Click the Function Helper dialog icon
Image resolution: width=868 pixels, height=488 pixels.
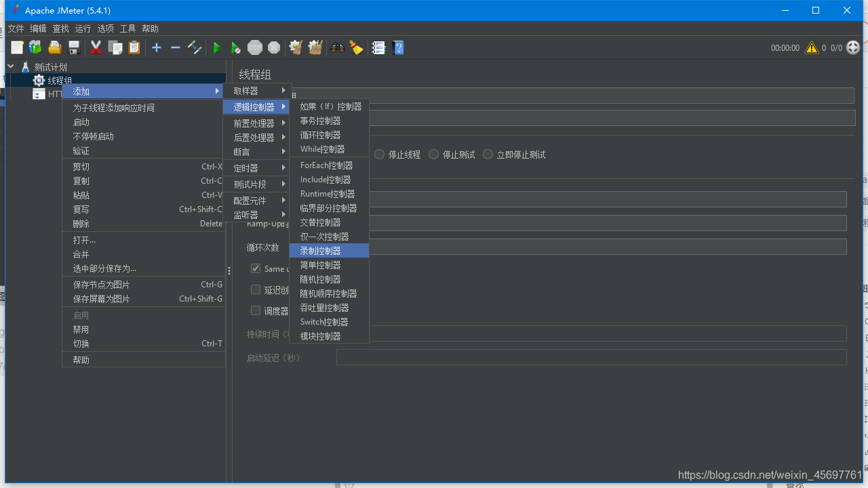[x=378, y=47]
